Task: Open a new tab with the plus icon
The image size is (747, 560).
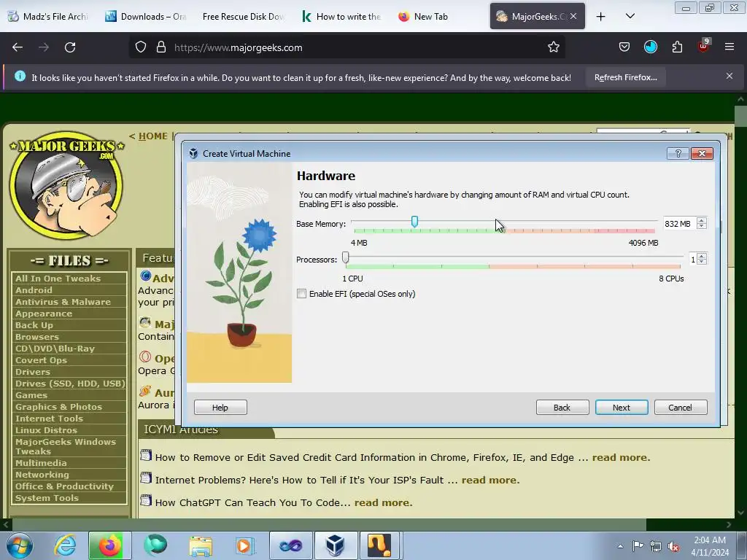Action: click(601, 17)
